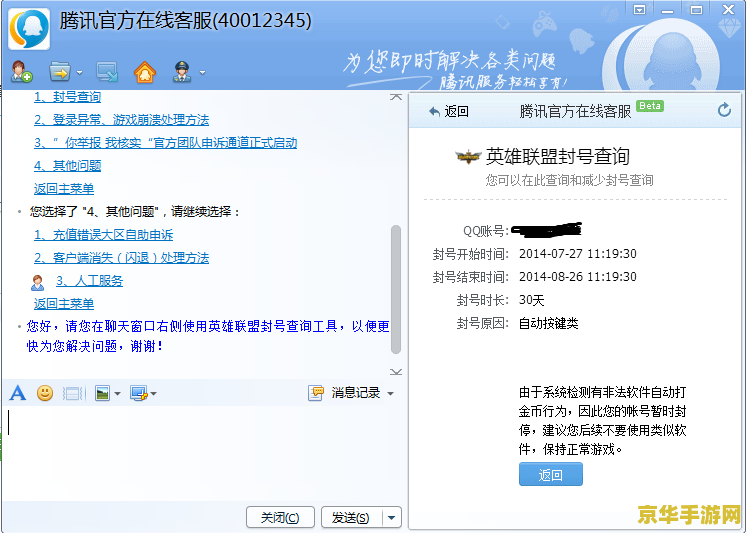Expand arrow beside the officer icon
The width and height of the screenshot is (747, 533).
pyautogui.click(x=202, y=73)
